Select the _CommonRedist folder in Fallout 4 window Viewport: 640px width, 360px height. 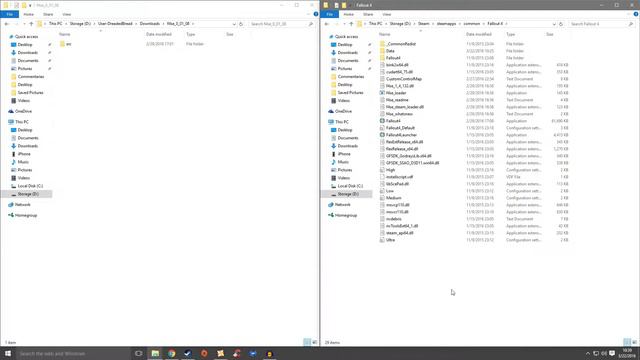401,44
